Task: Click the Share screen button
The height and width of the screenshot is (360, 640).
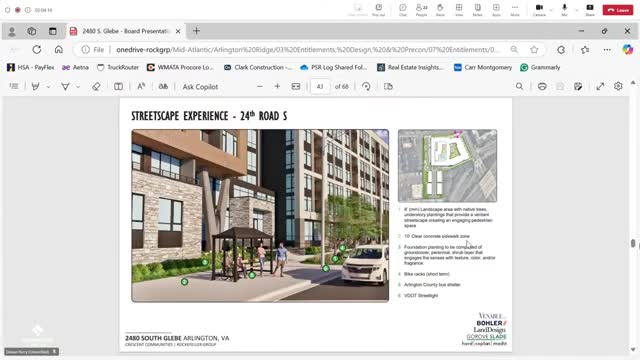Action: click(590, 10)
